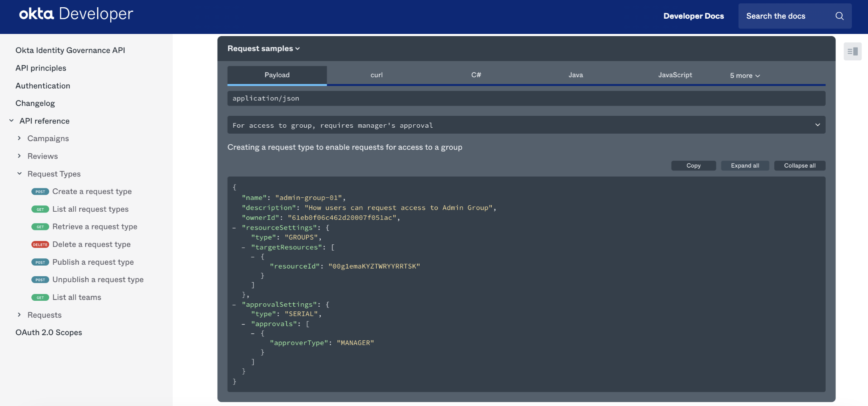The height and width of the screenshot is (406, 868).
Task: Open the Delete a request type endpoint
Action: tap(91, 244)
